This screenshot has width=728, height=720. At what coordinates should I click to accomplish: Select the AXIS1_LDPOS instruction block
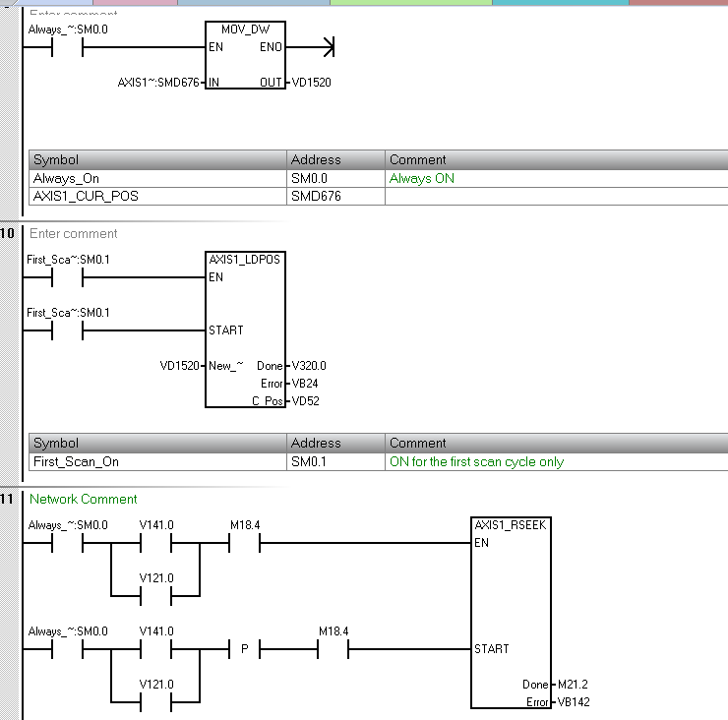245,330
